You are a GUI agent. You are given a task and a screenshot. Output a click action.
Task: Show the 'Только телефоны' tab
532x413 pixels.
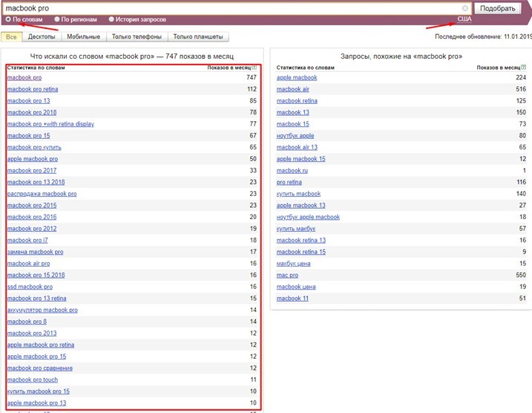[137, 36]
